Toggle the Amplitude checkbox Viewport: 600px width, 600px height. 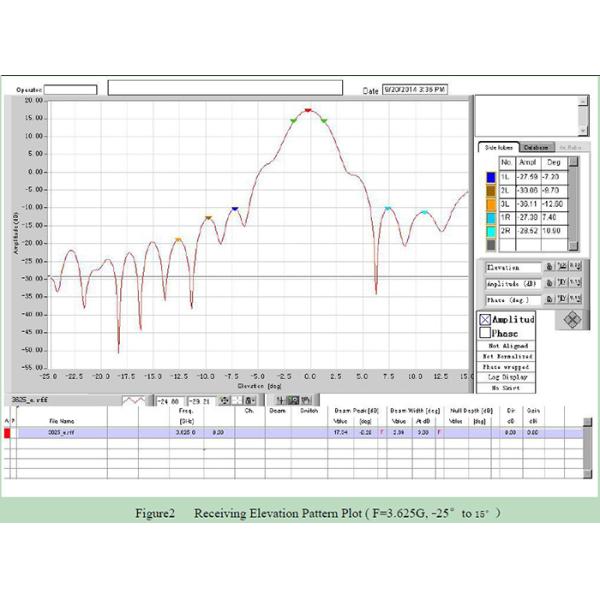pyautogui.click(x=486, y=319)
